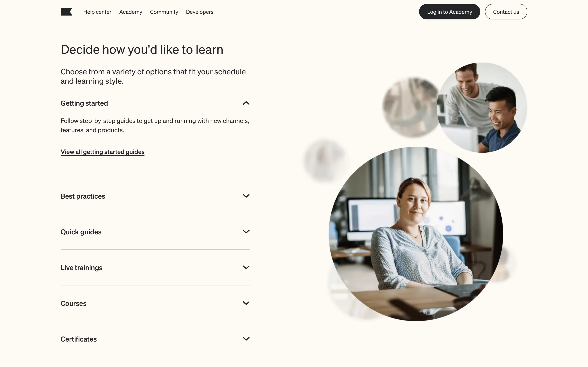Expand the Quick guides section title
Viewport: 588px width, 367px height.
pyautogui.click(x=81, y=232)
